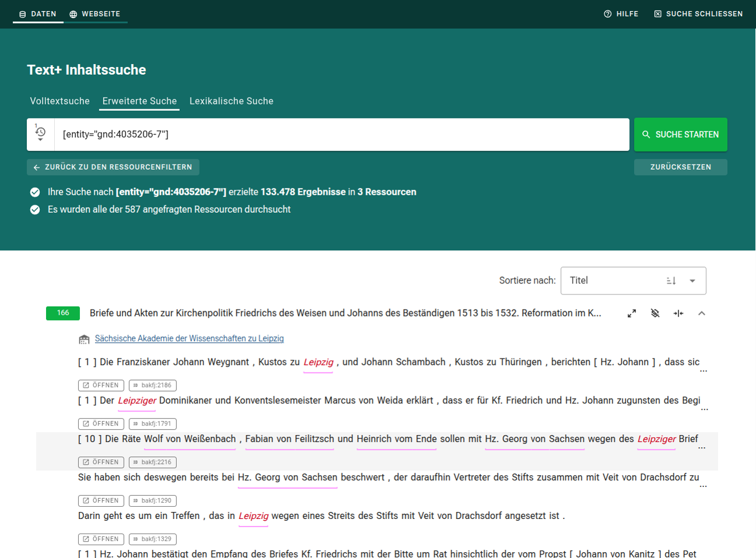Click the Zurücksetzen button
The height and width of the screenshot is (558, 756).
(x=681, y=167)
